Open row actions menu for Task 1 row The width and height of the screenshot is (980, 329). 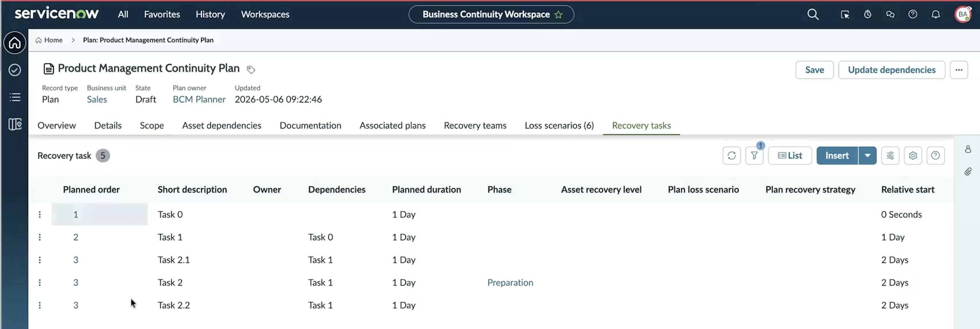pyautogui.click(x=40, y=237)
